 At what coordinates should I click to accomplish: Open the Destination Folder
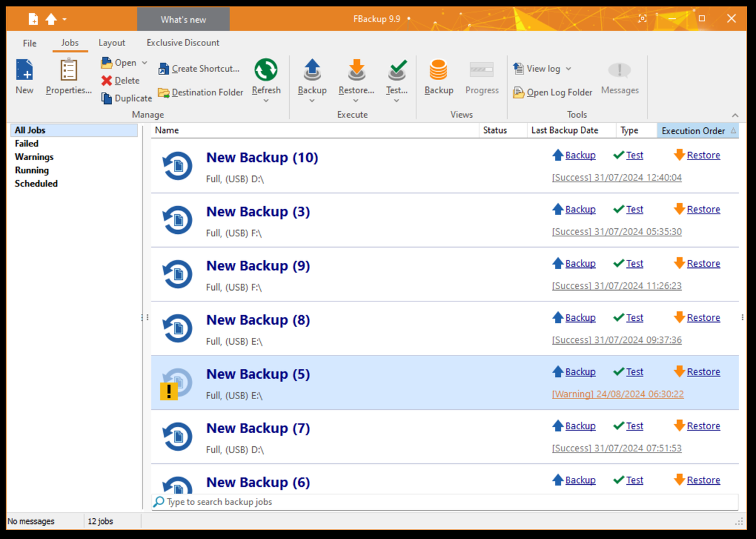pyautogui.click(x=200, y=92)
